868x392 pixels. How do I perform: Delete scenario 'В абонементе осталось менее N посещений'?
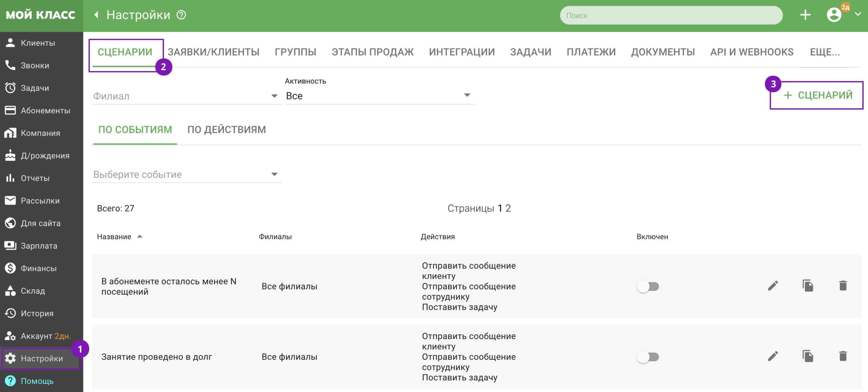point(843,286)
